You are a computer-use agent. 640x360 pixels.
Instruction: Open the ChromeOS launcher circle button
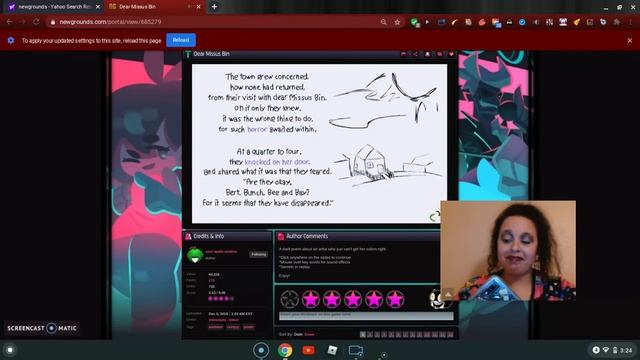[x=10, y=350]
